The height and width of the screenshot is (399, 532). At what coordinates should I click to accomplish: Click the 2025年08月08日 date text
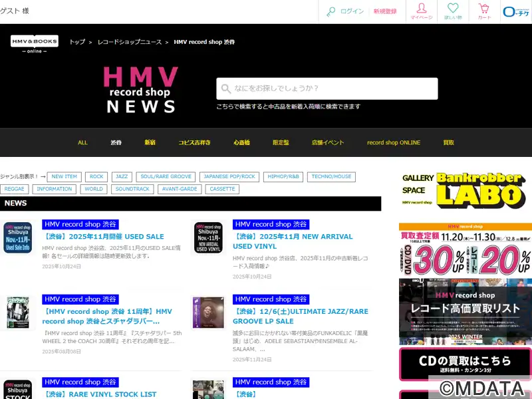[x=61, y=352]
